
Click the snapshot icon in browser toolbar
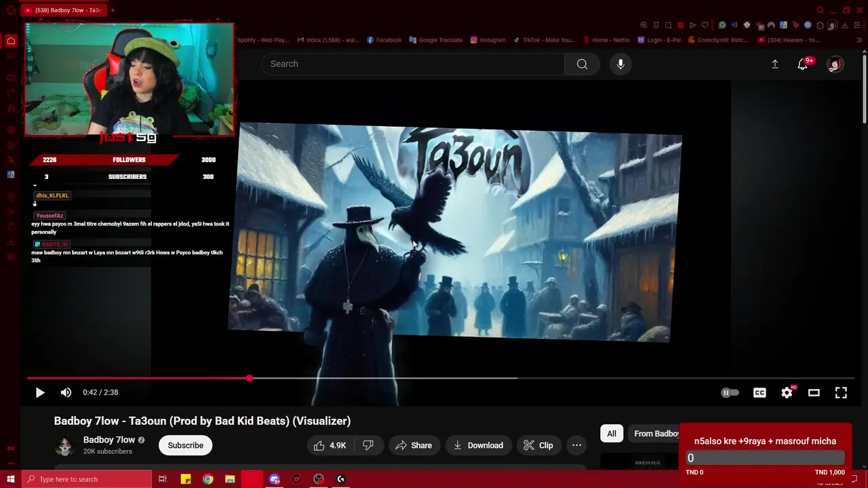pos(668,25)
